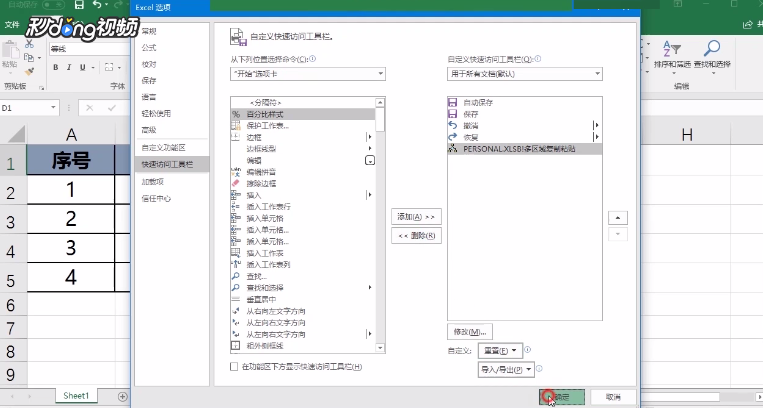Switch to the Sheet1 worksheet tab
Viewport: 763px width, 408px height.
[76, 396]
